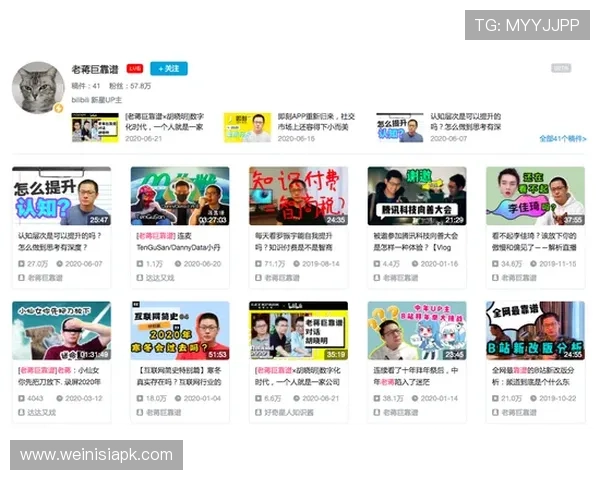The height and width of the screenshot is (480, 600).
Task: Open the TenGuSan livestream thumbnail 03:27:03
Action: pyautogui.click(x=180, y=196)
